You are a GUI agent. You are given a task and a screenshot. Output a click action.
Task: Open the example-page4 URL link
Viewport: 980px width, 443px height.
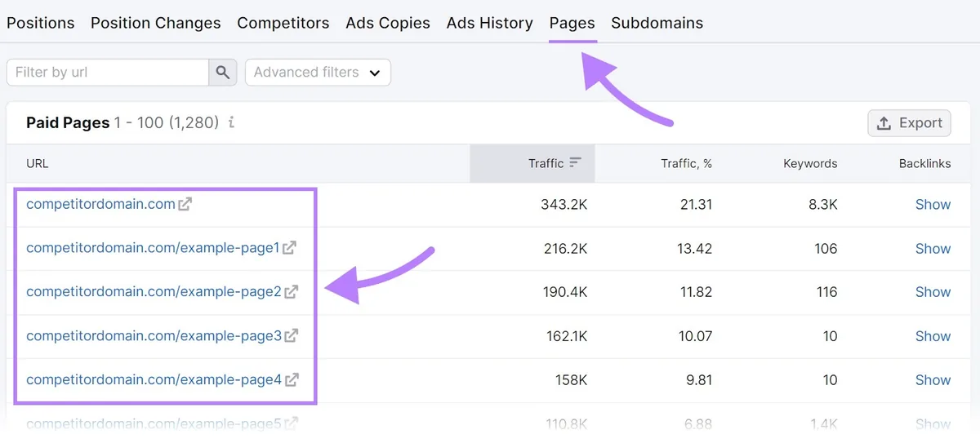pyautogui.click(x=154, y=379)
